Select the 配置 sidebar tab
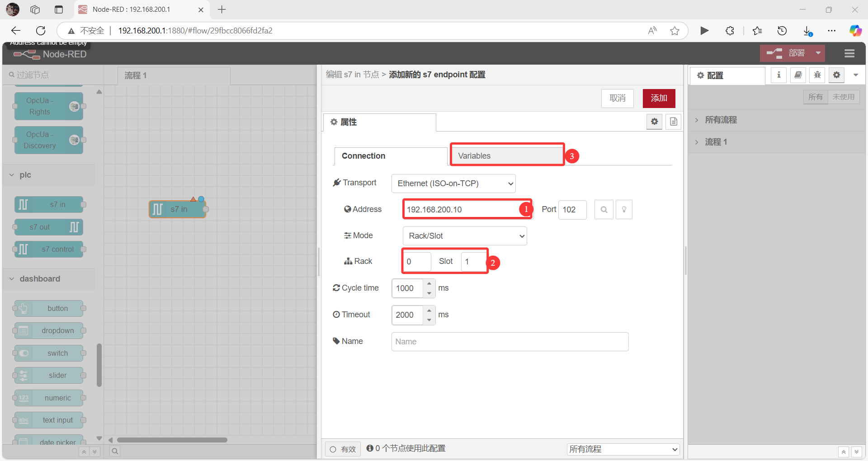The width and height of the screenshot is (868, 461). (x=727, y=75)
